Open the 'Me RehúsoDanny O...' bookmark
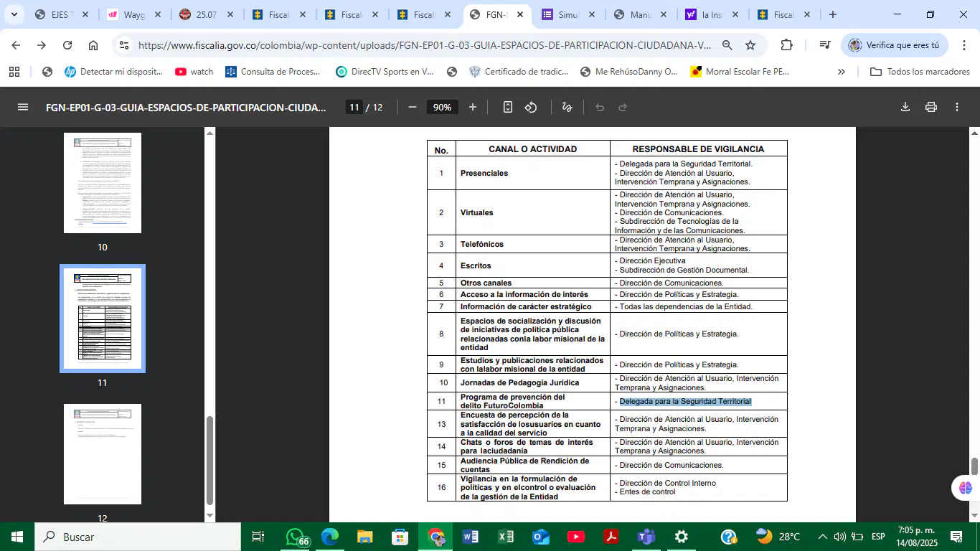This screenshot has height=551, width=980. point(628,72)
